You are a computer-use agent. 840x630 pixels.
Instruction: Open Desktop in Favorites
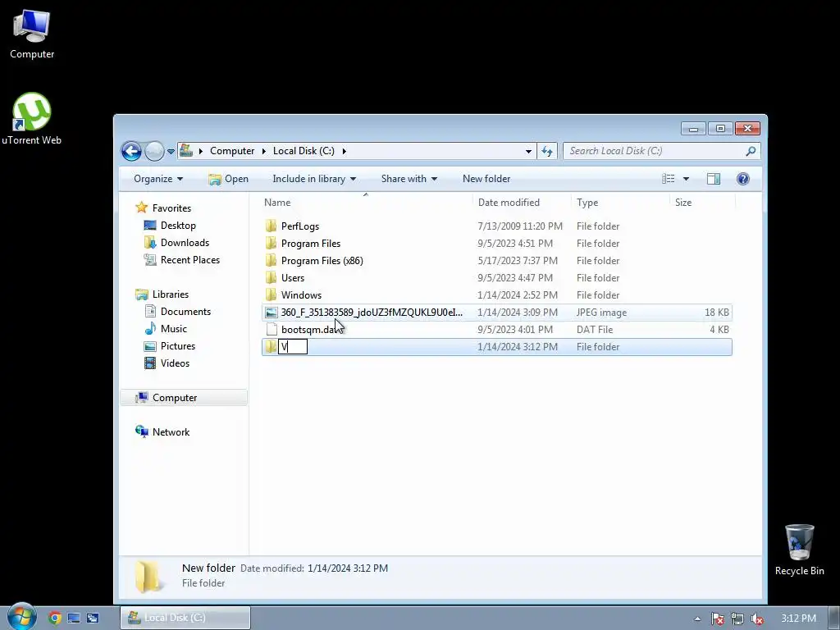(178, 226)
